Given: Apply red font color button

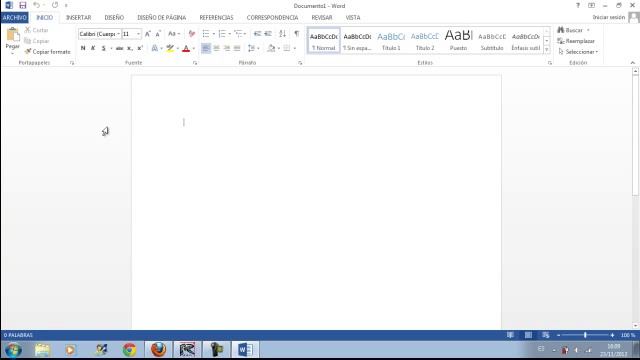Looking at the screenshot, I should pyautogui.click(x=186, y=48).
